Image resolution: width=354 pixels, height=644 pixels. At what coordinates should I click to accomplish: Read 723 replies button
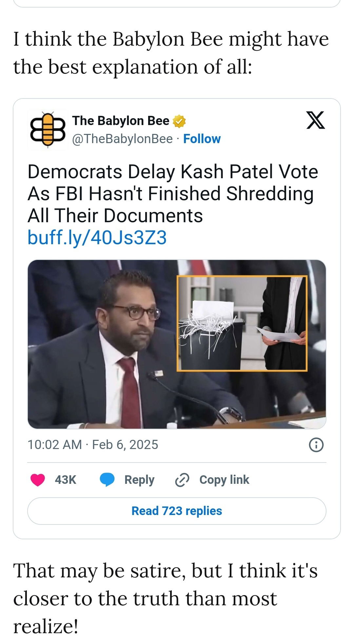point(177,511)
